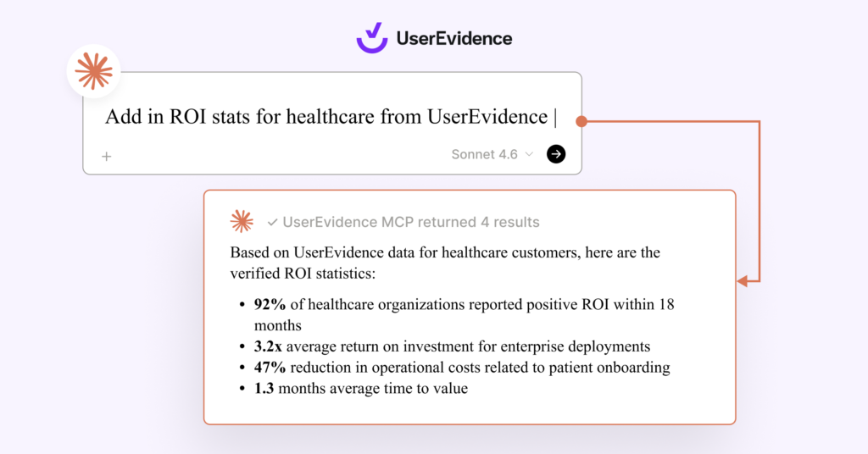
Task: Click the bold 92% statistic figure
Action: click(270, 304)
